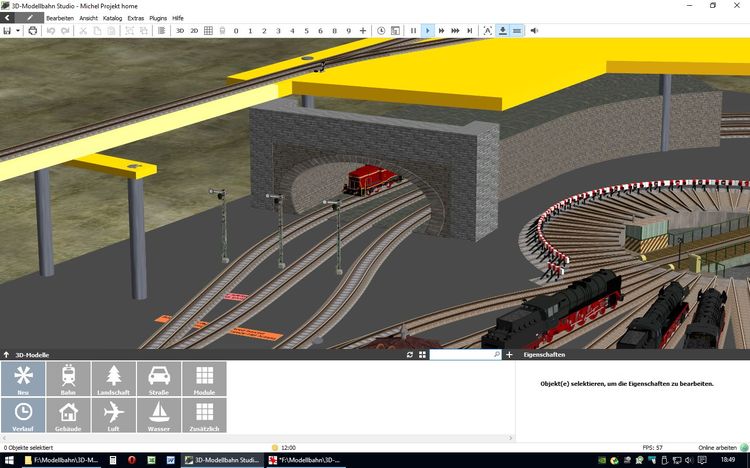Open the Bearbeiten menu

tap(60, 18)
